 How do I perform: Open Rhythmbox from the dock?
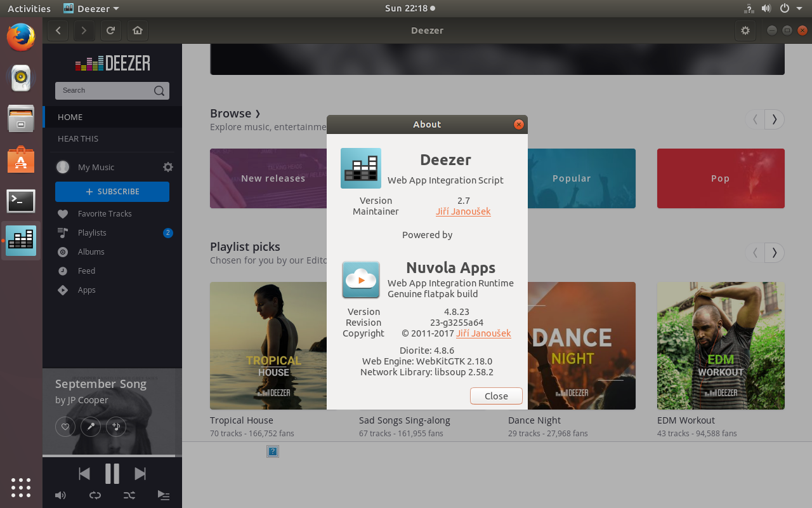[21, 77]
